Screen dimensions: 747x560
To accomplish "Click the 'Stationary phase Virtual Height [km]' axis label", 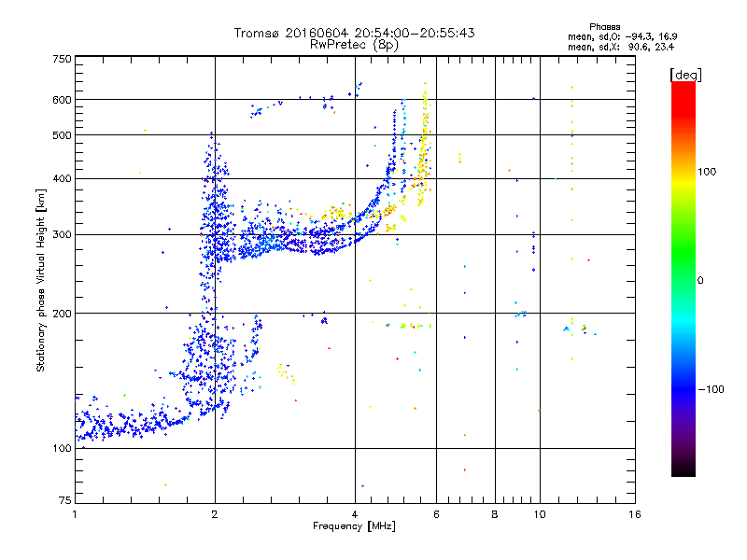I will [41, 280].
